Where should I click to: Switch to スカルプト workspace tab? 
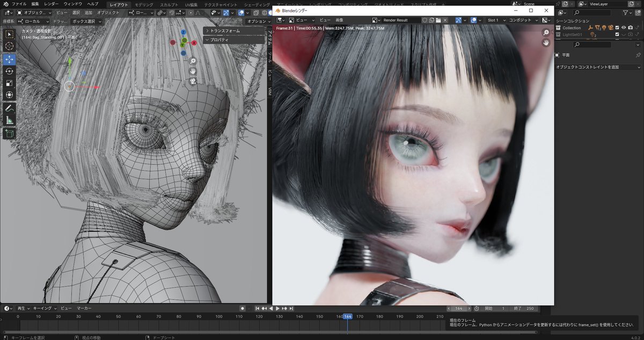pos(170,4)
